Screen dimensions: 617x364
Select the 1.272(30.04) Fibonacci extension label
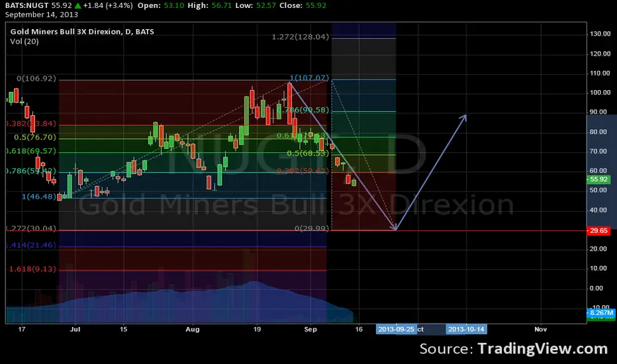pos(31,228)
